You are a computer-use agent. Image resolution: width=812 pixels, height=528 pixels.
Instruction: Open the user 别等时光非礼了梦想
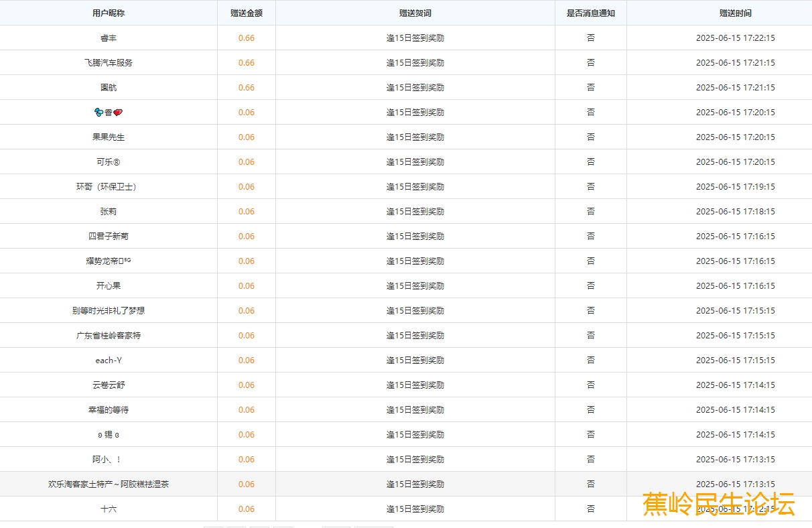(x=109, y=311)
